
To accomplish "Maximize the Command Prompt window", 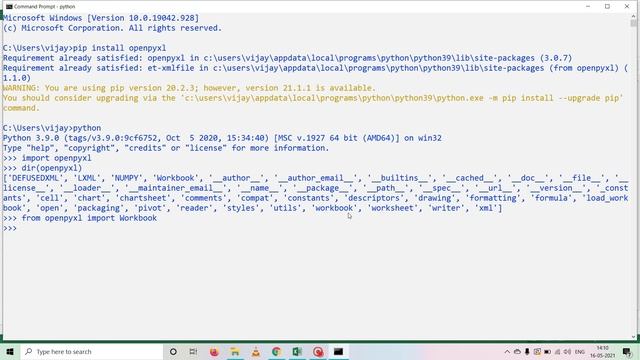I will 607,7.
